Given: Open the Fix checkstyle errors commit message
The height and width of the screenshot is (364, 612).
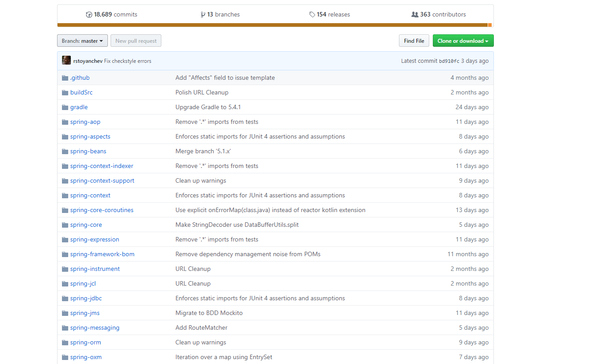Looking at the screenshot, I should (127, 61).
